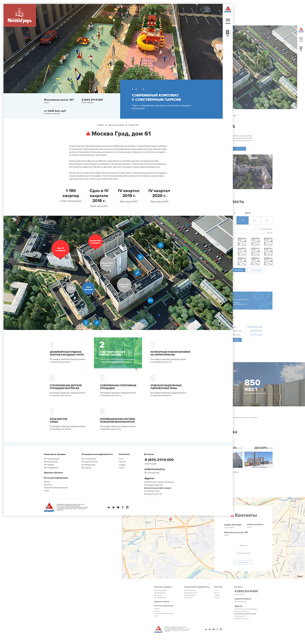Image resolution: width=305 pixels, height=644 pixels.
Task: Switch to the Дом 61 tab on background page
Action: point(248,213)
